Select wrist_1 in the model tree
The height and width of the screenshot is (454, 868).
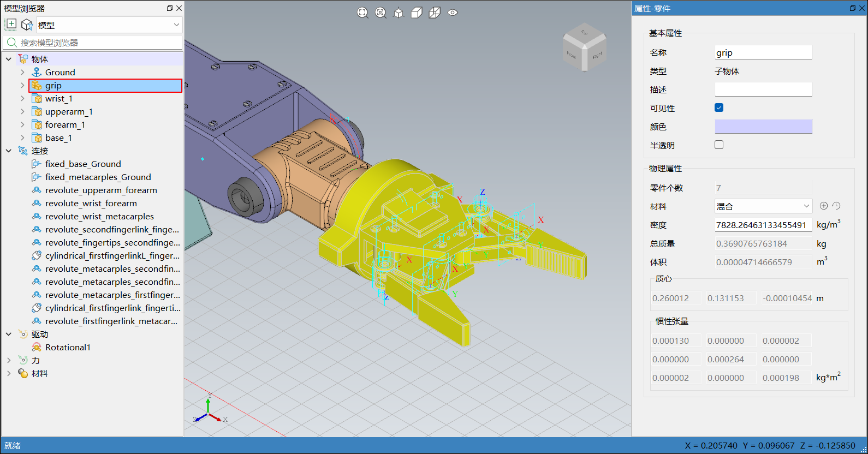[59, 98]
